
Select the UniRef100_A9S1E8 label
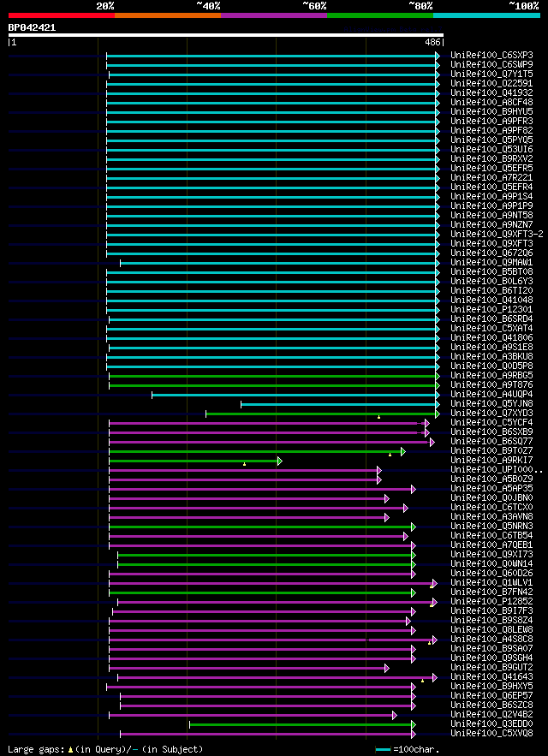pyautogui.click(x=491, y=348)
